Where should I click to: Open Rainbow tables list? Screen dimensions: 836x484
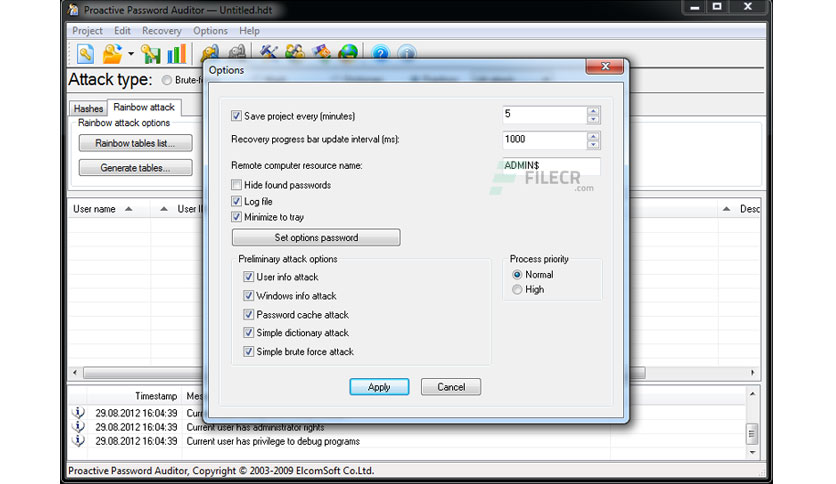point(135,143)
